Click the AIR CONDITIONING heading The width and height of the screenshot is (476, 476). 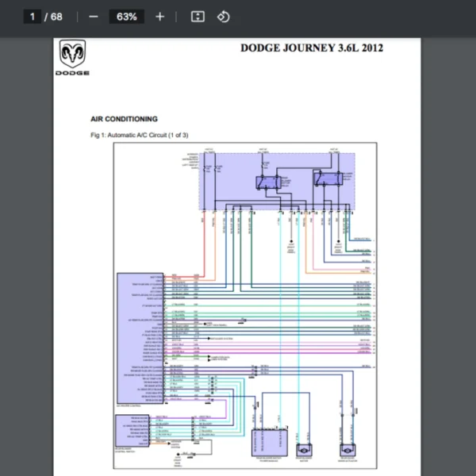pyautogui.click(x=124, y=119)
